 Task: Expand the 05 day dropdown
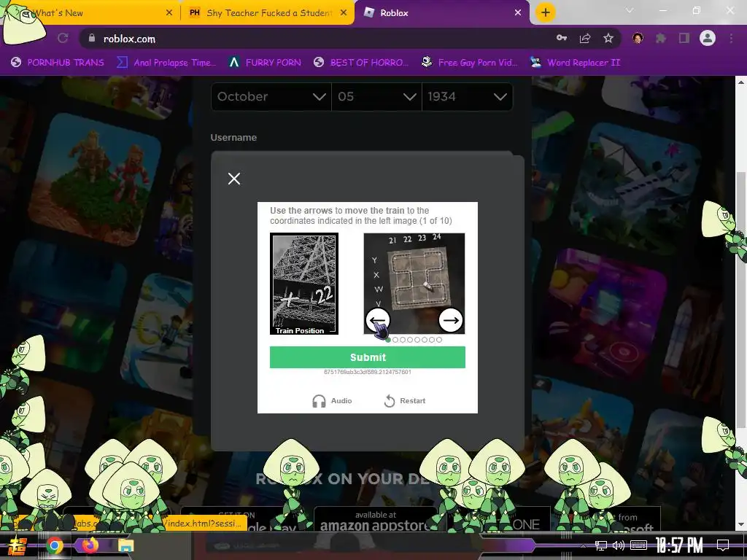pyautogui.click(x=377, y=97)
